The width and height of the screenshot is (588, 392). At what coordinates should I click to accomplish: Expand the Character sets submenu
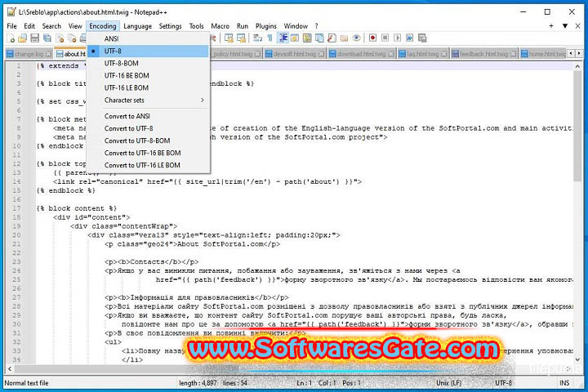pyautogui.click(x=148, y=100)
